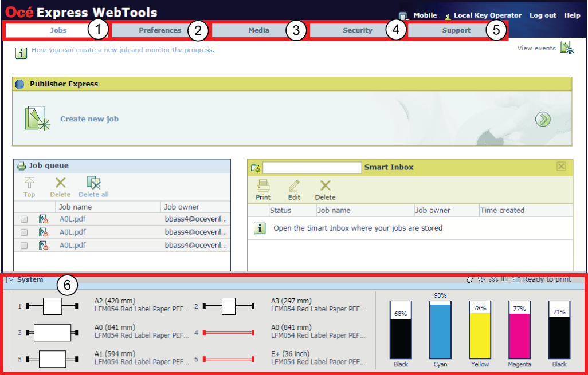Screen dimensions: 588x375
Task: Click Delete in the Smart Inbox toolbar
Action: [325, 190]
